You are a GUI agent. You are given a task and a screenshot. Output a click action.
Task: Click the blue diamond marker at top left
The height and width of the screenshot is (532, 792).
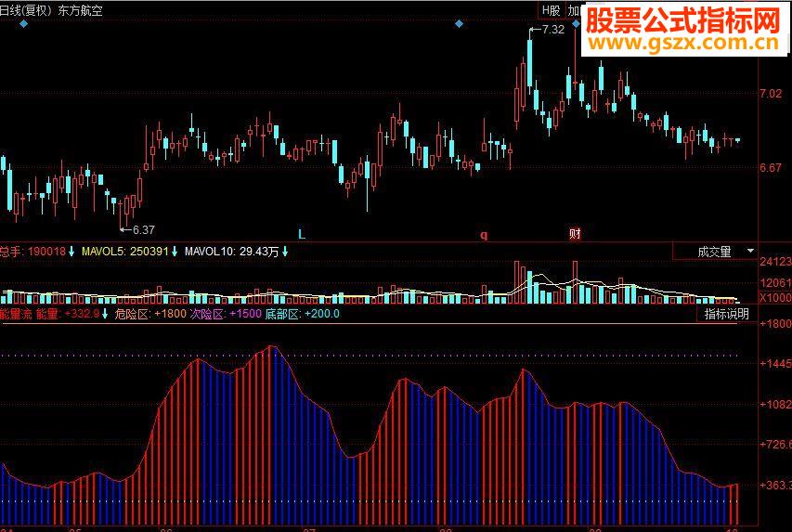24,24
